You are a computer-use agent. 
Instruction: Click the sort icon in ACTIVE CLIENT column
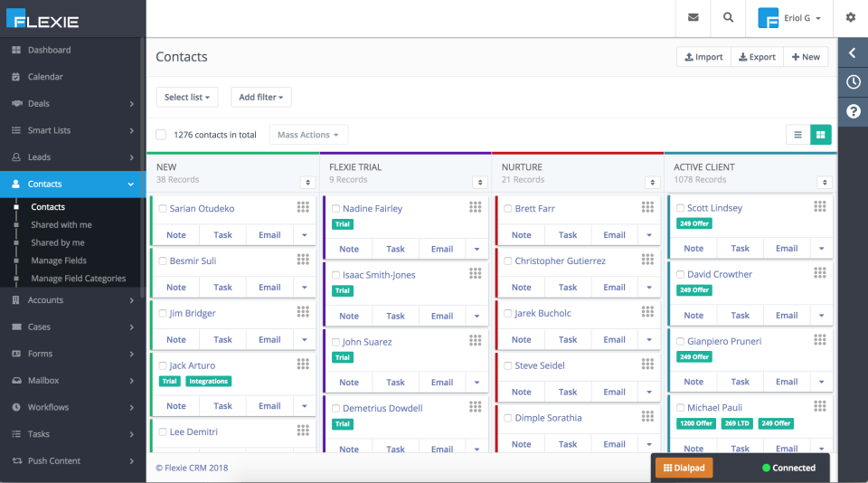(825, 182)
